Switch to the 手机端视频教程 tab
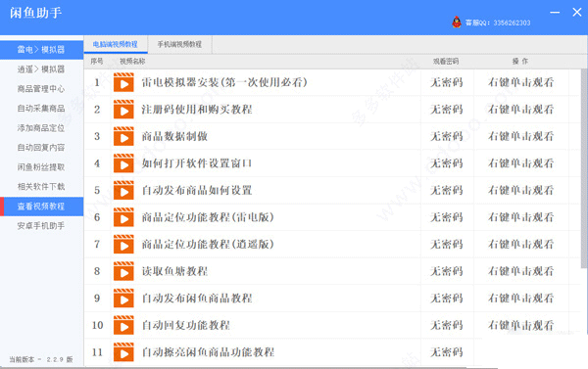Image resolution: width=588 pixels, height=369 pixels. point(179,44)
